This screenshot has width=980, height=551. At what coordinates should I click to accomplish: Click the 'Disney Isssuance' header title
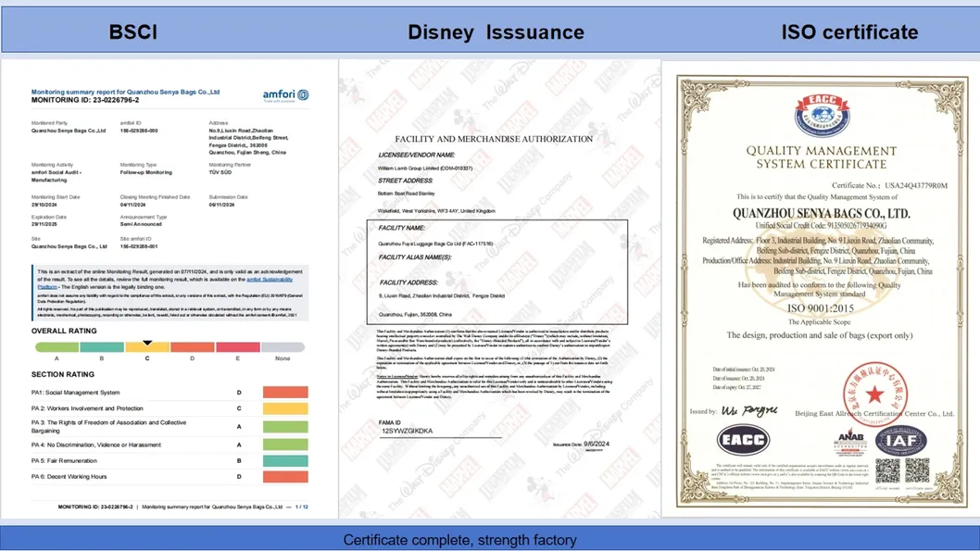[496, 31]
